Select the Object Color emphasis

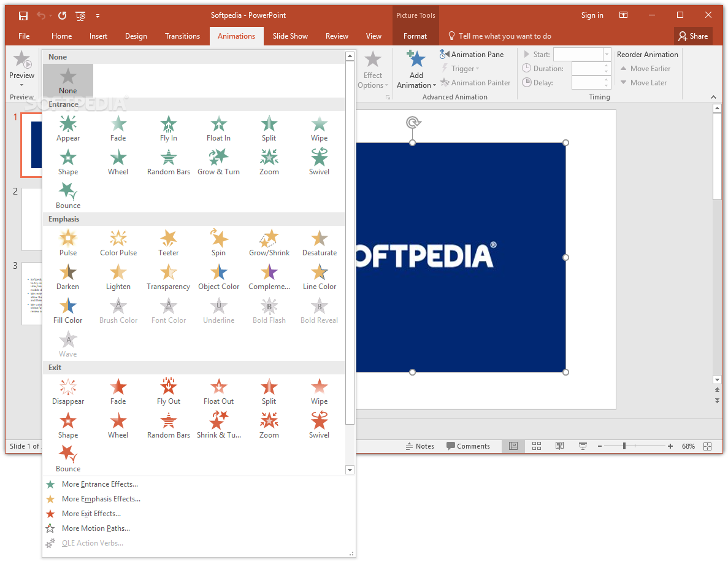pyautogui.click(x=219, y=277)
